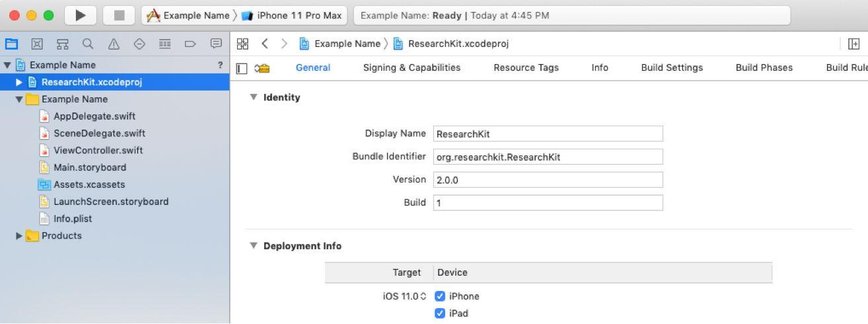Select Info.plist file
This screenshot has width=868, height=324.
[x=115, y=219]
